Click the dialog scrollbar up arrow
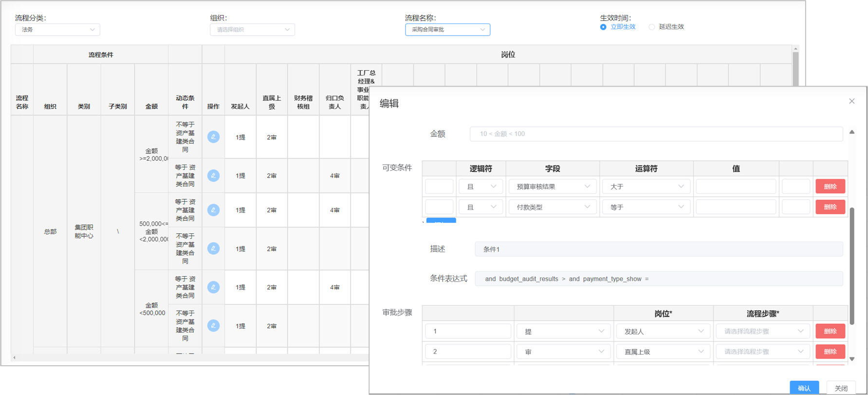This screenshot has width=868, height=395. click(x=852, y=132)
